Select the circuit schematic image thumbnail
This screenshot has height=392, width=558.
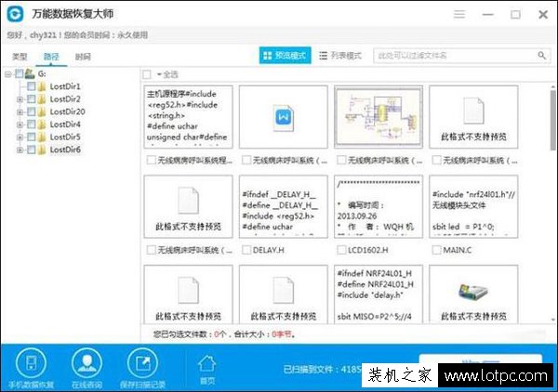pyautogui.click(x=372, y=118)
